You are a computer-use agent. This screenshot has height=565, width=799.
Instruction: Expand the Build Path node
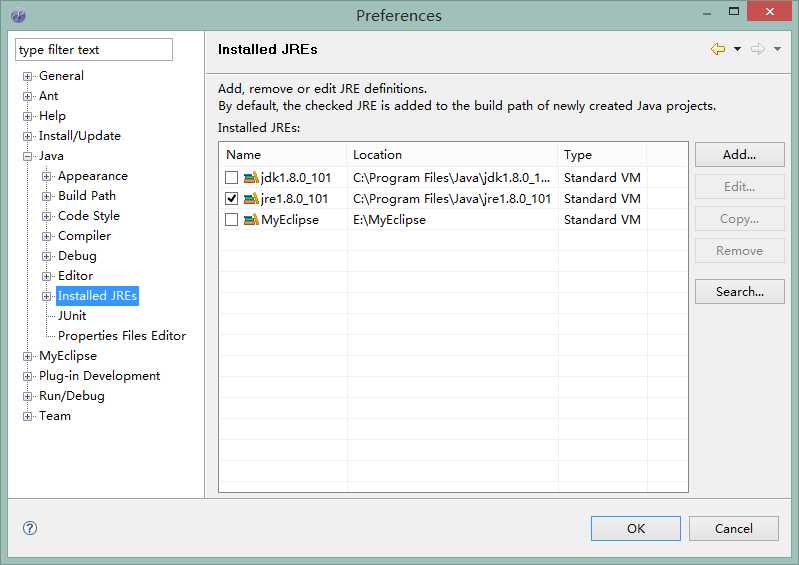click(46, 196)
